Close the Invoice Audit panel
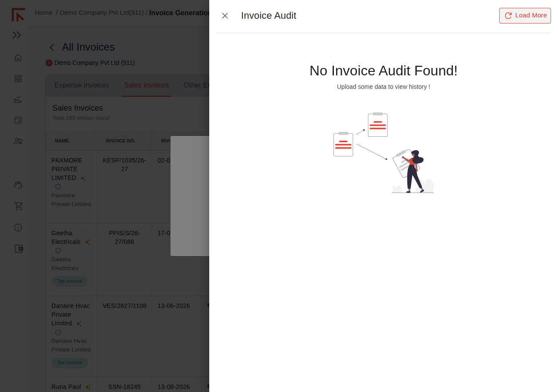 click(x=225, y=16)
